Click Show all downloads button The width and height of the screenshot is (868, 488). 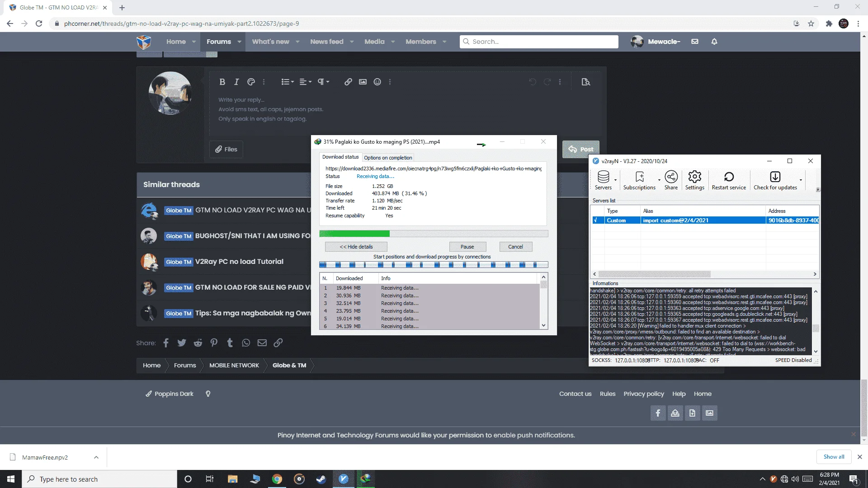[834, 457]
